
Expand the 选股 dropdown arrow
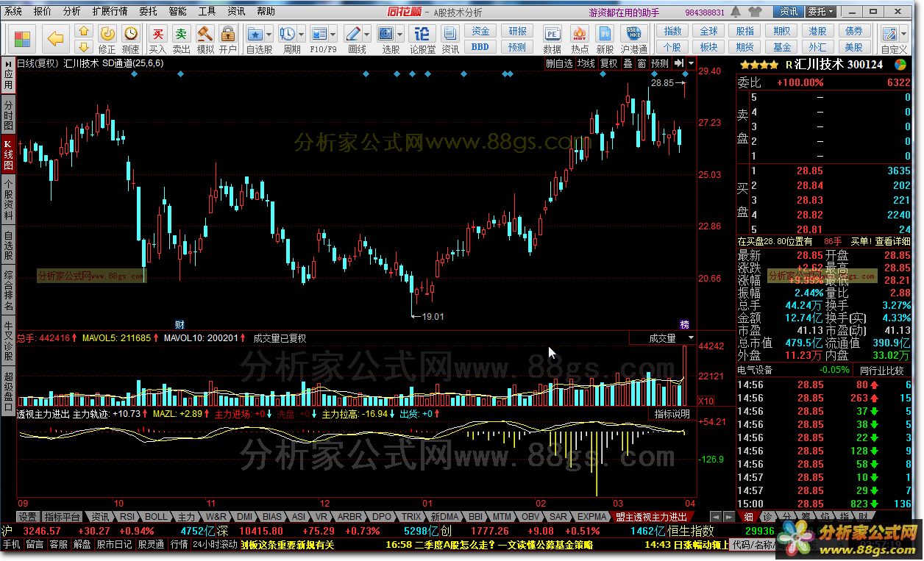[399, 35]
